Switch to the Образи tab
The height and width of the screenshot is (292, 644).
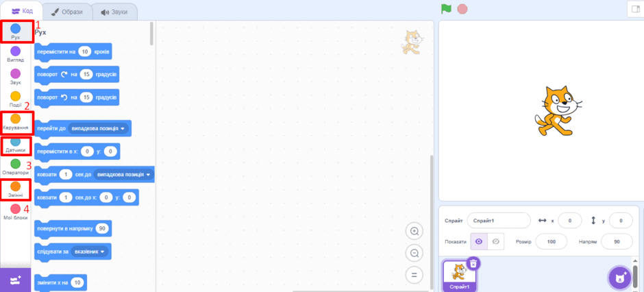coord(66,12)
